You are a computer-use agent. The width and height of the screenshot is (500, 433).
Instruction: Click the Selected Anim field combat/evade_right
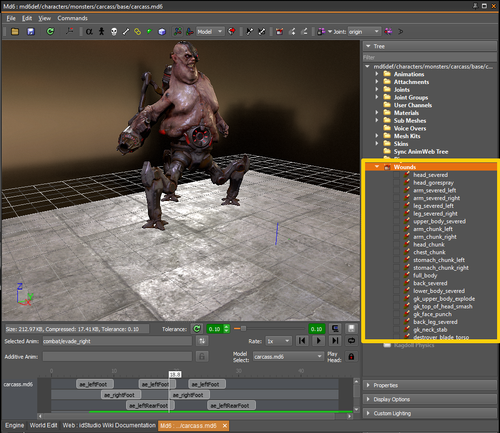click(117, 341)
